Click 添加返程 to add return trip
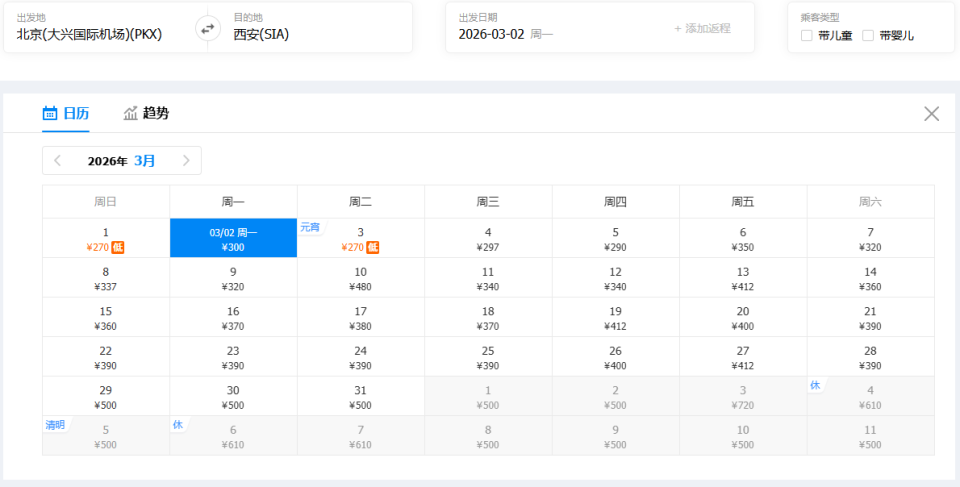 702,28
